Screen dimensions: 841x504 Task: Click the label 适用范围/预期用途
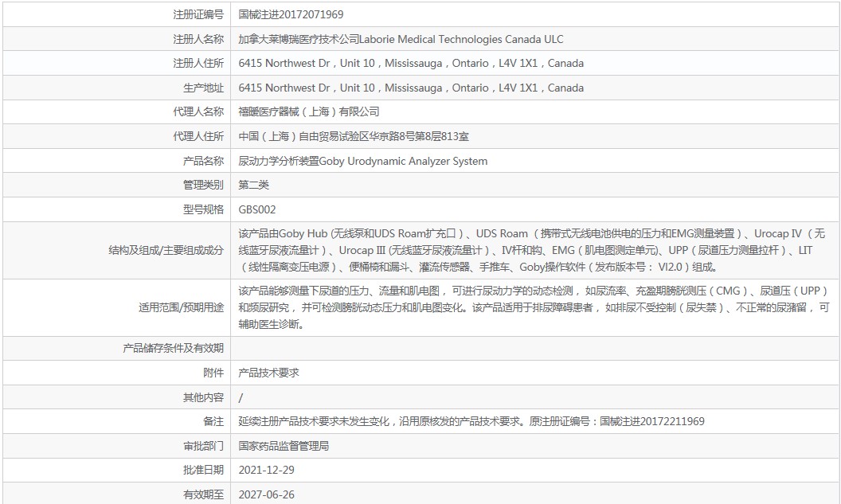pos(182,308)
